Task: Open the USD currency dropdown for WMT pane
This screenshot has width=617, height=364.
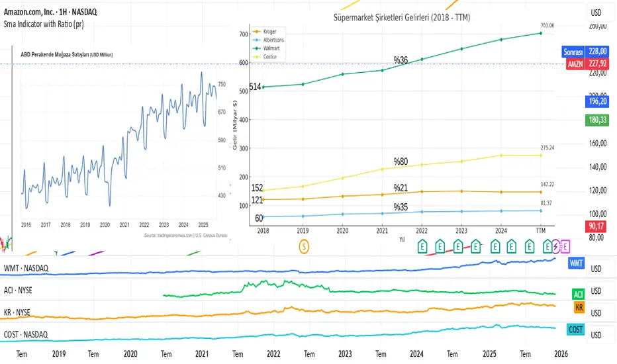Action: point(596,269)
